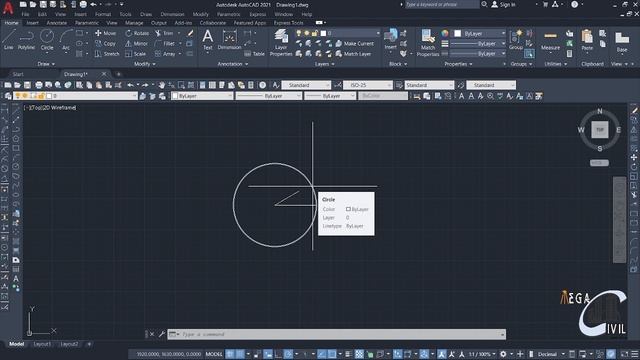The height and width of the screenshot is (360, 640).
Task: Click the Rotate command
Action: coord(137,33)
